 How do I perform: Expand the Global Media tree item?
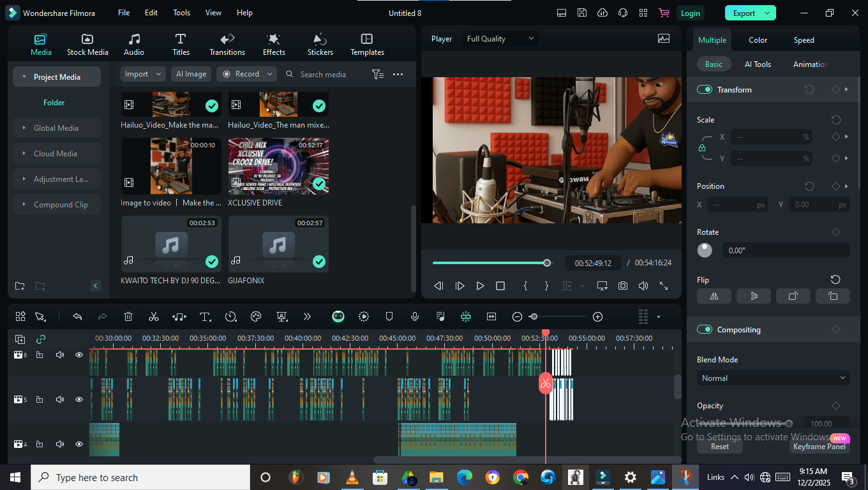[x=57, y=128]
